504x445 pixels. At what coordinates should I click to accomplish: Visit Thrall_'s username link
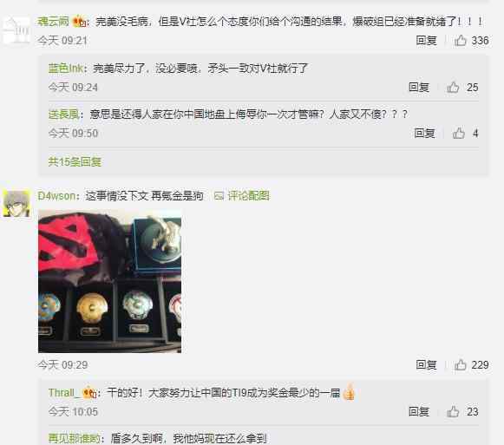[63, 393]
